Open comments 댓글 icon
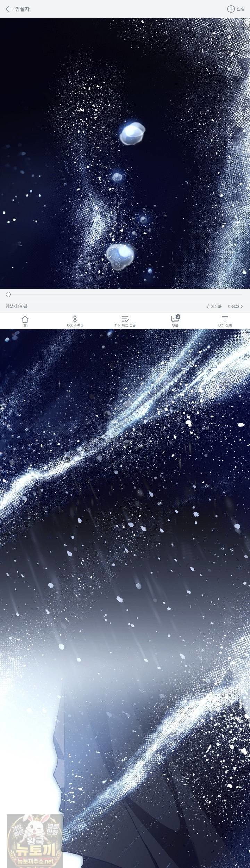Viewport: 250px width, 868px height. point(175,321)
